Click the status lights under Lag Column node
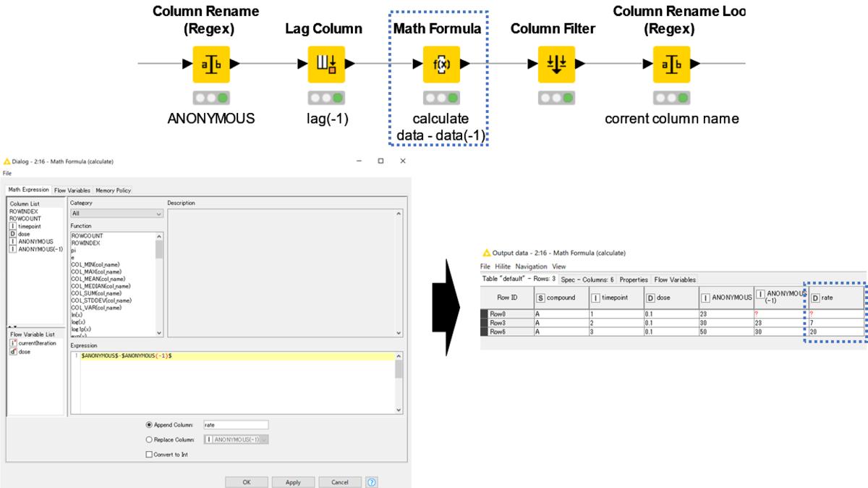Screen dimensions: 868x488 click(326, 98)
